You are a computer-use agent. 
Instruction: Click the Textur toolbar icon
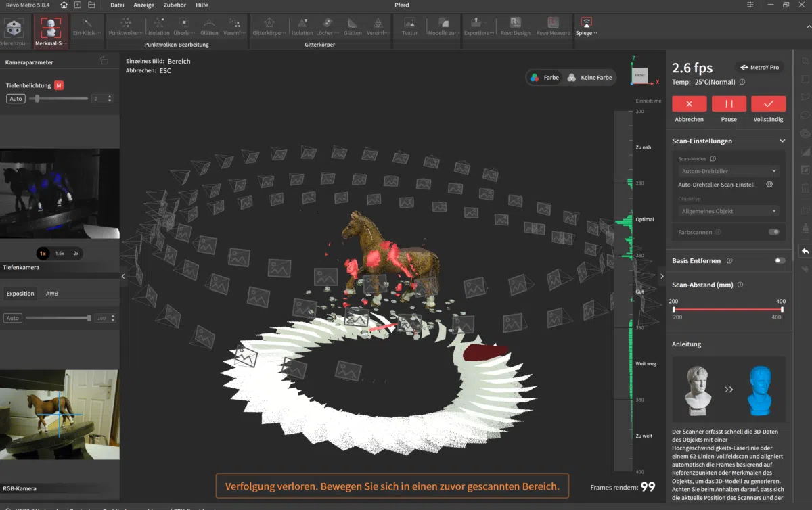(x=409, y=25)
